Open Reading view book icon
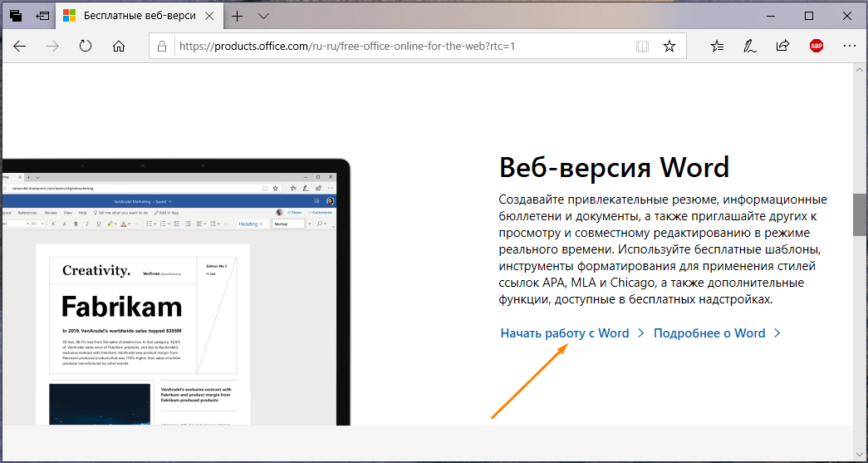868x463 pixels. pyautogui.click(x=642, y=47)
